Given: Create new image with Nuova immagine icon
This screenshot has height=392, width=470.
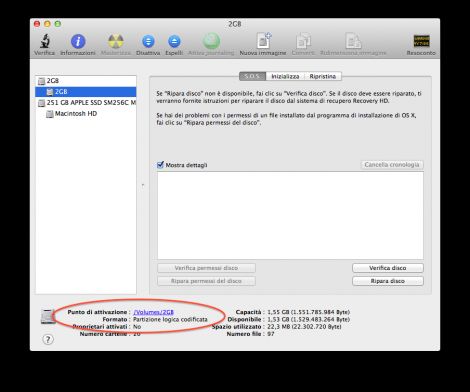Looking at the screenshot, I should click(x=263, y=41).
